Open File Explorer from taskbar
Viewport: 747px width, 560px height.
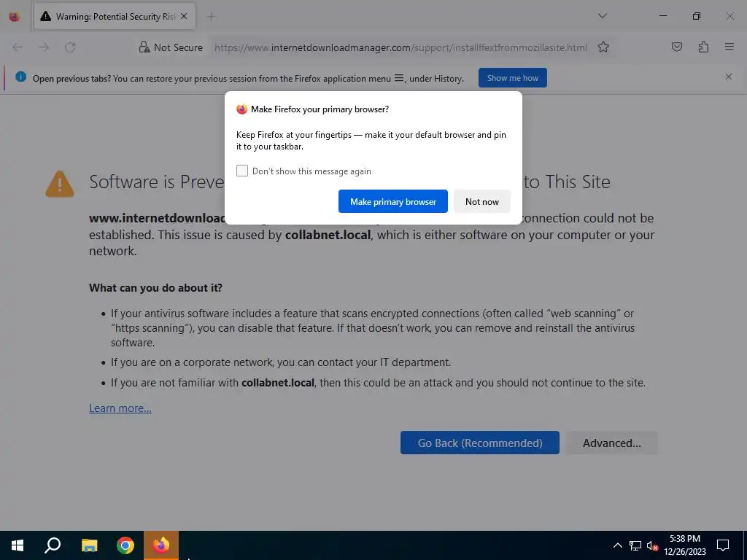point(89,545)
